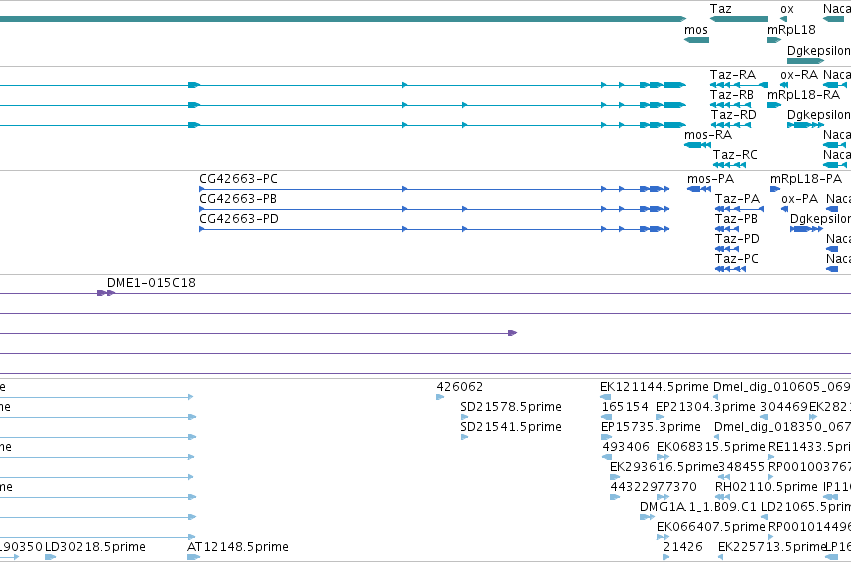Select EST SD21578.5prime
851x562 pixels.
click(x=511, y=407)
